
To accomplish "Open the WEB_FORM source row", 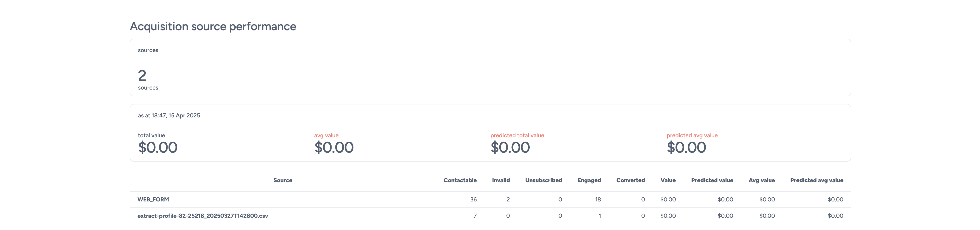I will tap(153, 199).
